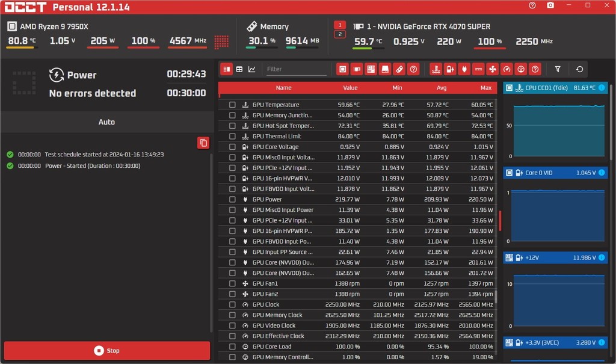Toggle GPU sensor filter icon
The image size is (616, 364).
[357, 69]
